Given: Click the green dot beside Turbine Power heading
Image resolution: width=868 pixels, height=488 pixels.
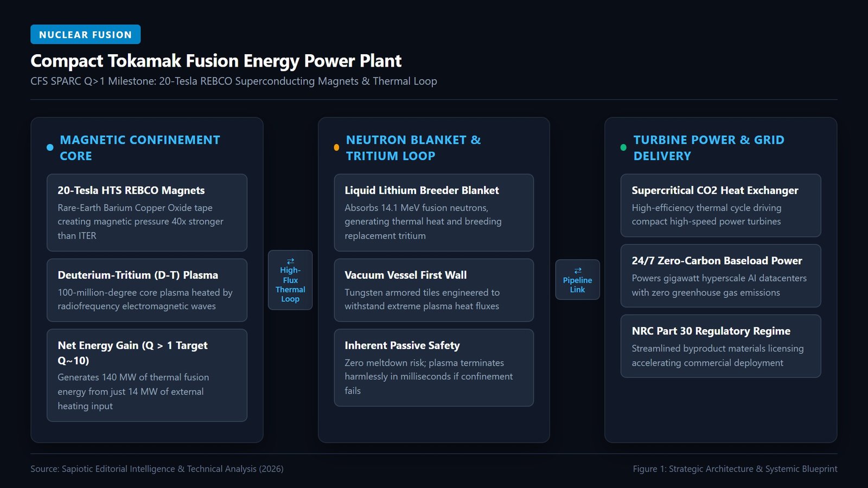Looking at the screenshot, I should pos(623,147).
